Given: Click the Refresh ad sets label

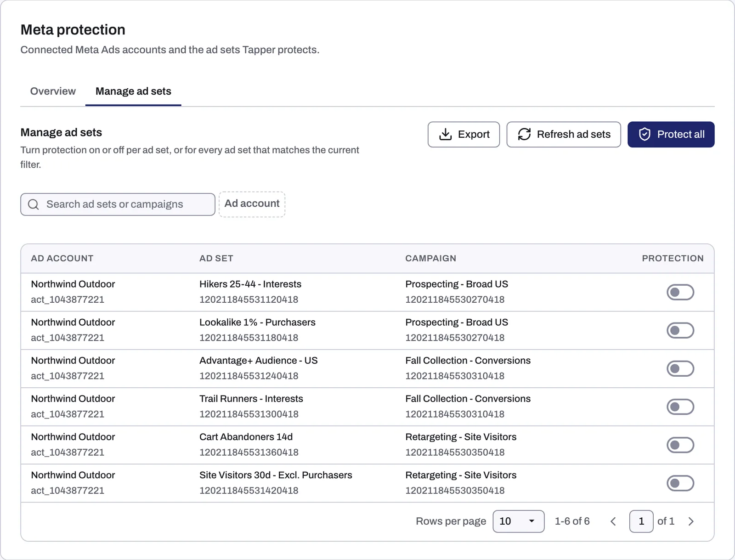Looking at the screenshot, I should [574, 134].
